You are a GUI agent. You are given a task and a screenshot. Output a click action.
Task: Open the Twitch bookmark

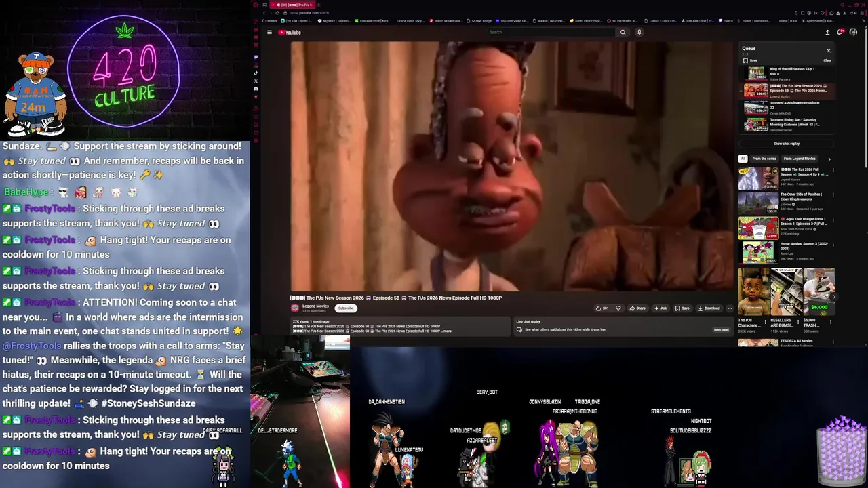click(x=726, y=21)
